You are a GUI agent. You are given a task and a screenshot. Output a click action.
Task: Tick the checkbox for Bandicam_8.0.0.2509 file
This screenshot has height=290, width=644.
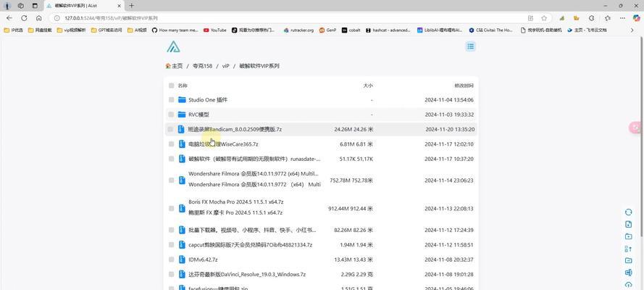click(171, 129)
